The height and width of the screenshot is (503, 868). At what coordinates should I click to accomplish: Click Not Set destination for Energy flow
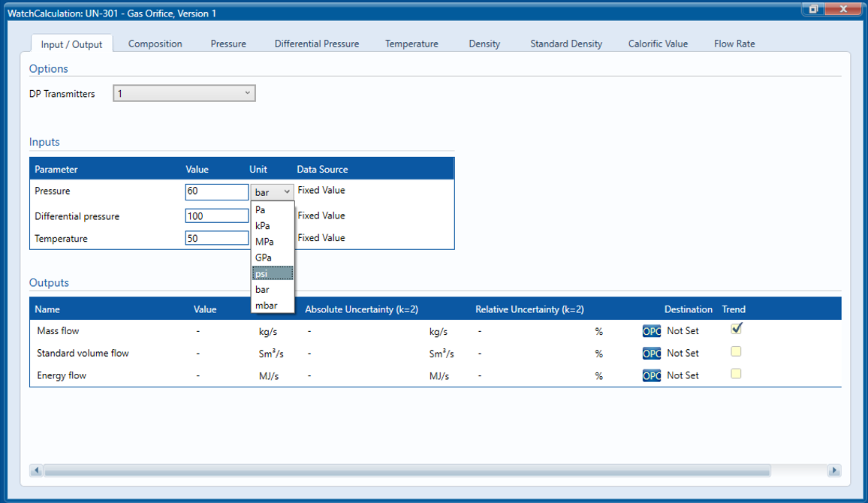click(x=683, y=375)
